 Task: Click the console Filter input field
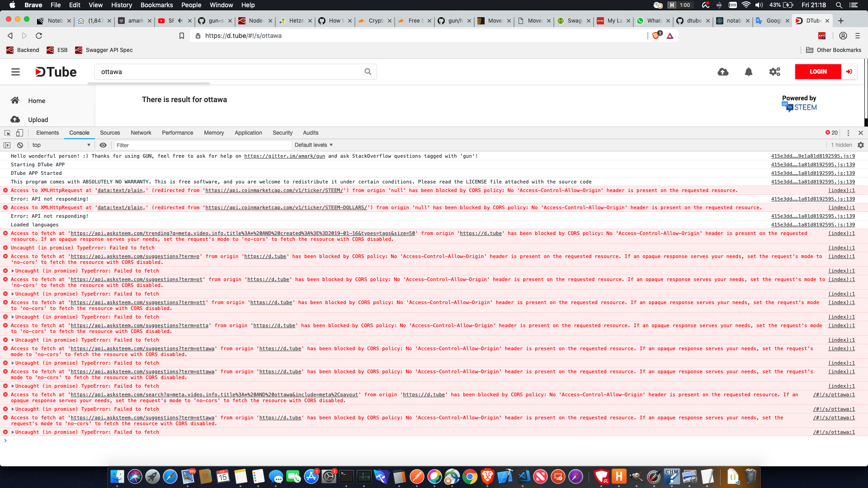pyautogui.click(x=181, y=145)
